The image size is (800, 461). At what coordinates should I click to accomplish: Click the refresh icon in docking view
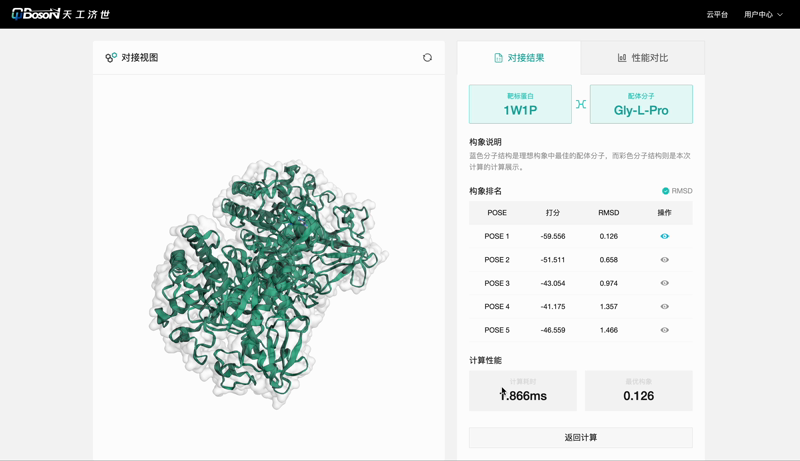point(427,58)
